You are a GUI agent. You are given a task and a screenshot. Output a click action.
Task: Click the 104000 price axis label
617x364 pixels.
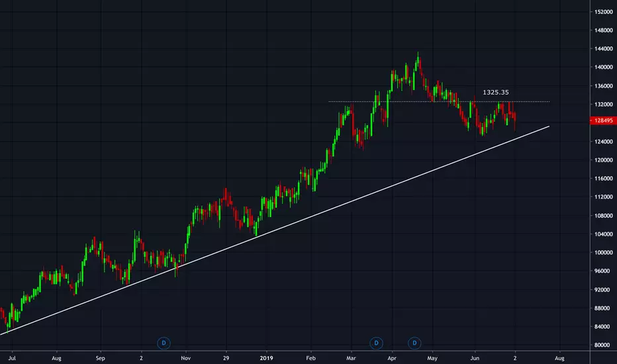(x=604, y=234)
